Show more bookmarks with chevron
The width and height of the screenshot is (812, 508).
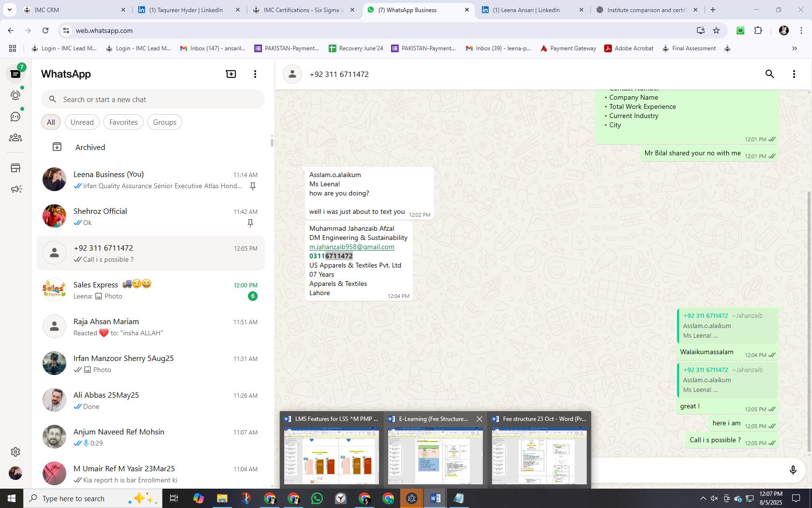[794, 48]
